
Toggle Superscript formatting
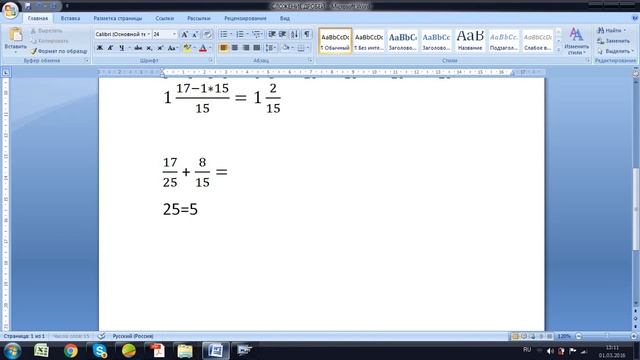click(160, 48)
